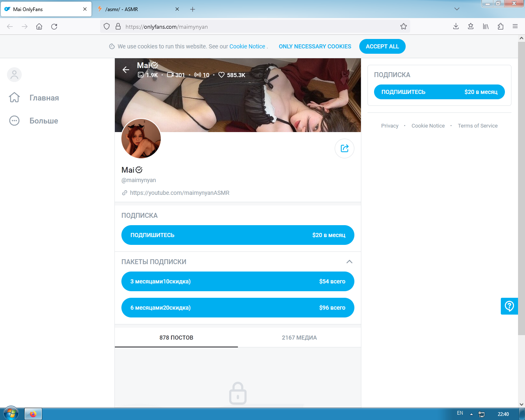Screen dimensions: 525x420
Task: Select the 878 ПОСТОВ tab
Action: pos(176,338)
